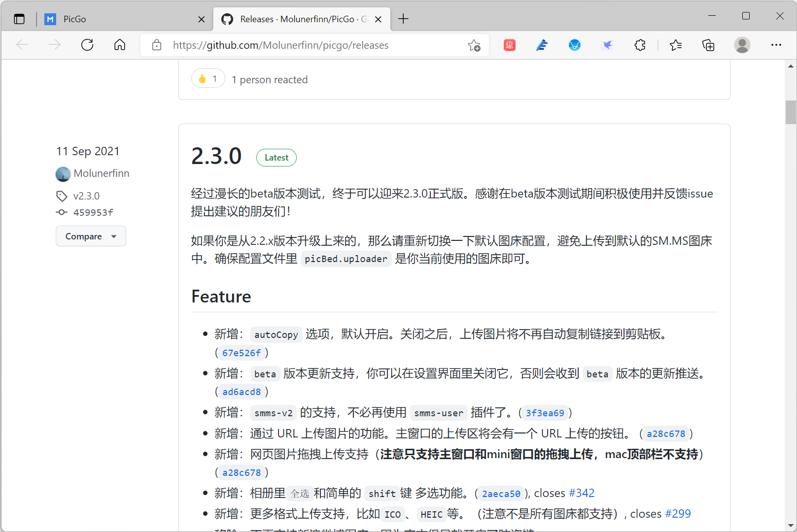Click the site permissions lock icon
This screenshot has width=797, height=532.
[x=156, y=45]
